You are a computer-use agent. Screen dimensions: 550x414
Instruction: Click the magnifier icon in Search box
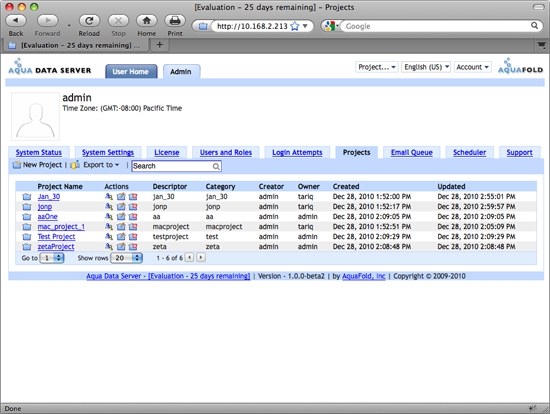tap(216, 166)
